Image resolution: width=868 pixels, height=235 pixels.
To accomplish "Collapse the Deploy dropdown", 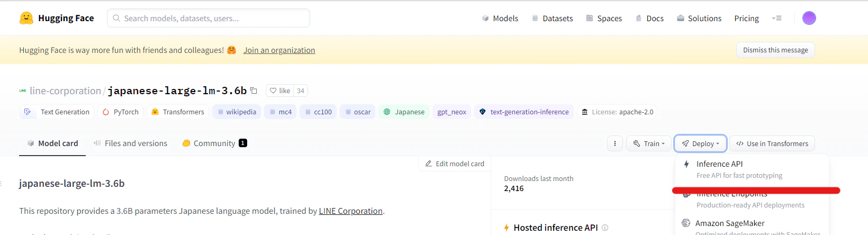I will 700,143.
